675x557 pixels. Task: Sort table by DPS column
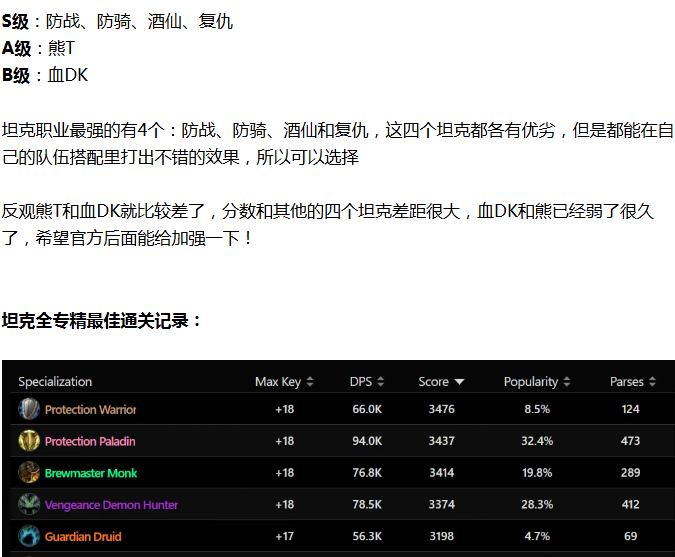tap(367, 382)
